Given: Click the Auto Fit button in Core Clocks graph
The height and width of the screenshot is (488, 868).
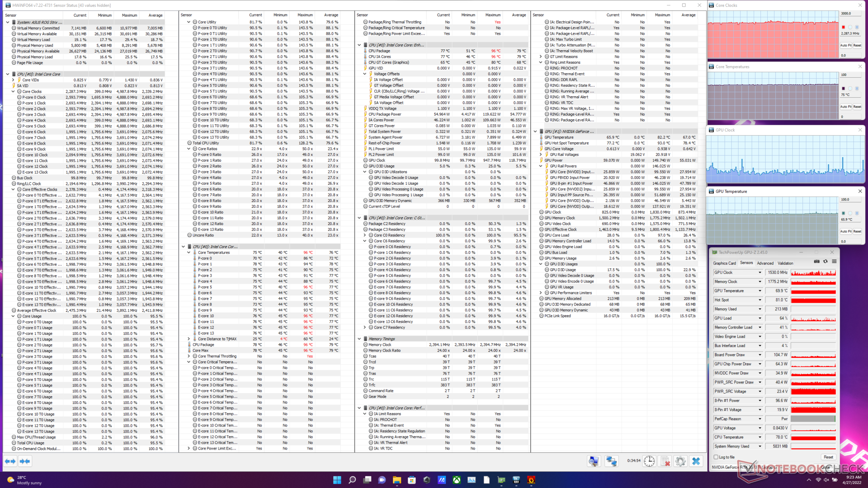Looking at the screenshot, I should (845, 45).
